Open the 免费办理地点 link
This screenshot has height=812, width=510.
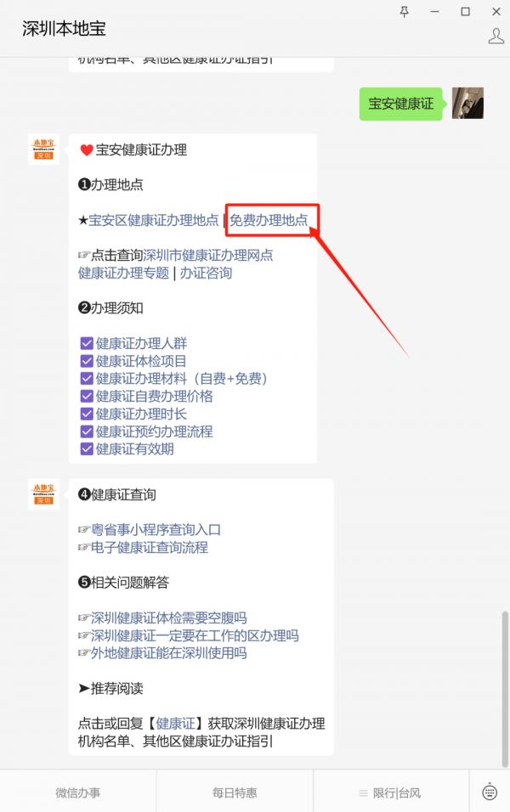(x=269, y=220)
